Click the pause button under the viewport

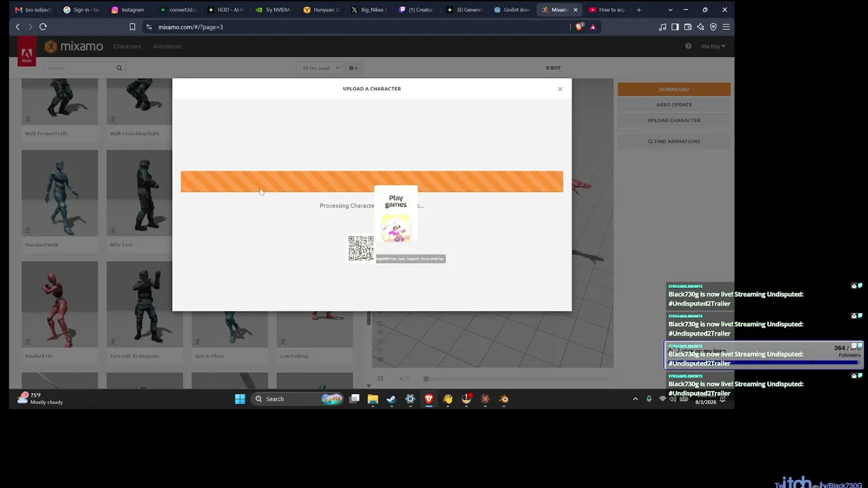point(380,379)
